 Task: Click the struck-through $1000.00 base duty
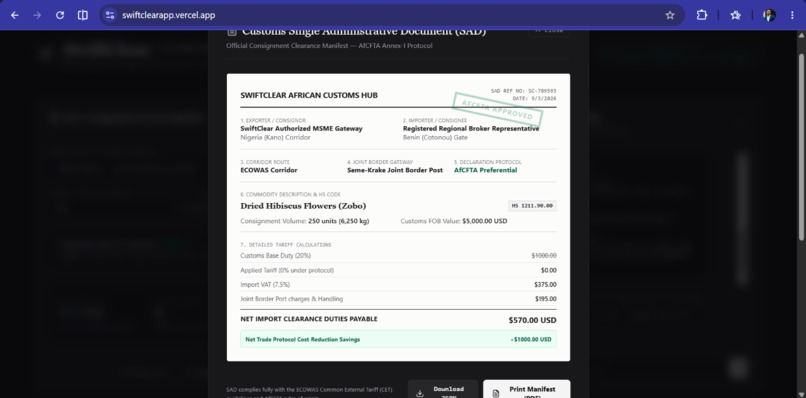click(x=544, y=256)
